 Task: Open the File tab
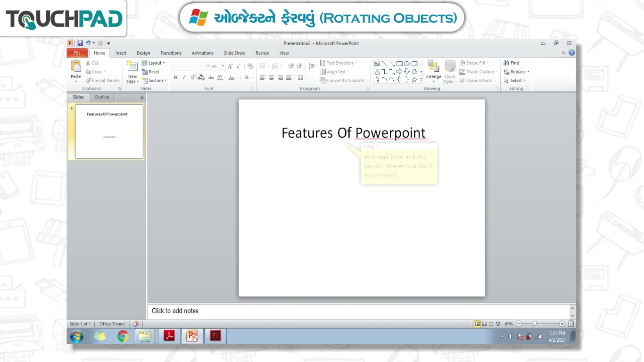coord(77,53)
